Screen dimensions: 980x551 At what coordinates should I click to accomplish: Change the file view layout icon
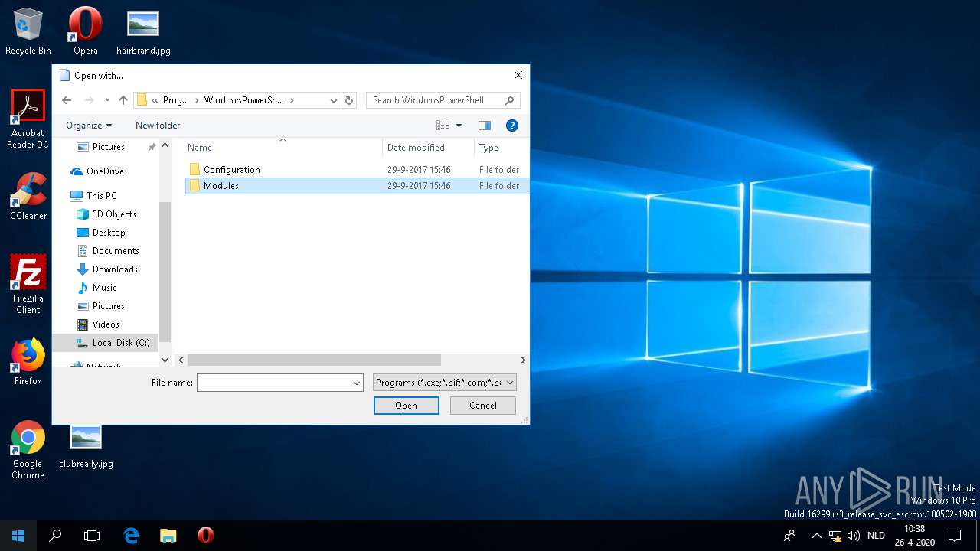tap(443, 126)
